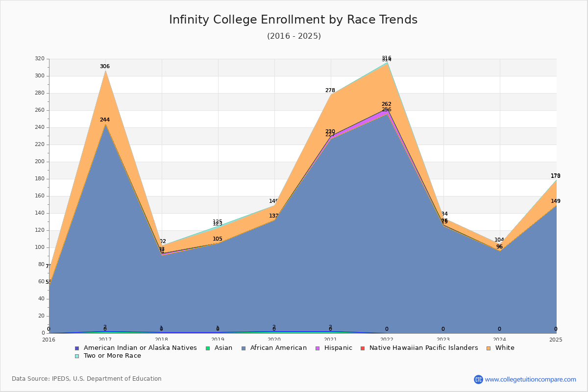Click the (2016 - 2025) subtitle
This screenshot has height=392, width=588.
coord(294,36)
